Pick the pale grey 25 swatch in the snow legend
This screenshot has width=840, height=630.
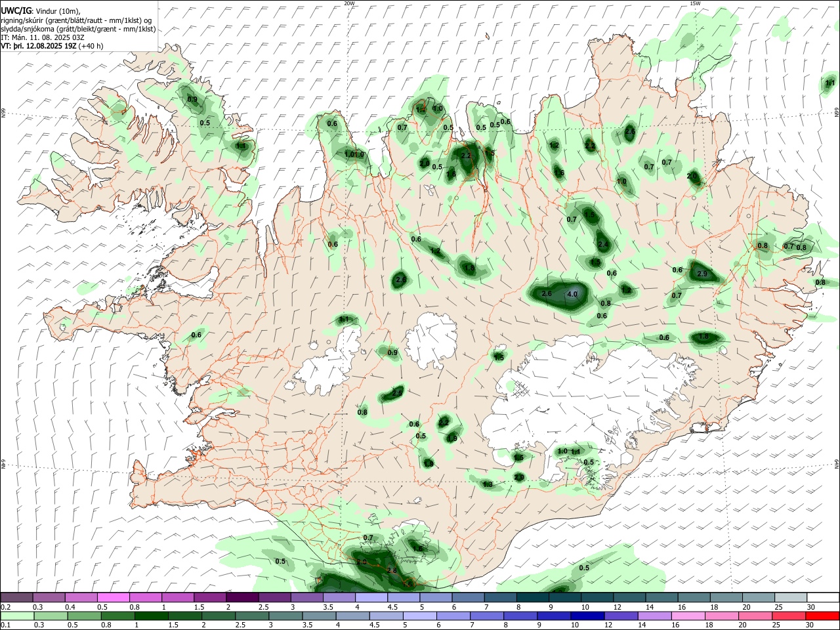(x=791, y=597)
